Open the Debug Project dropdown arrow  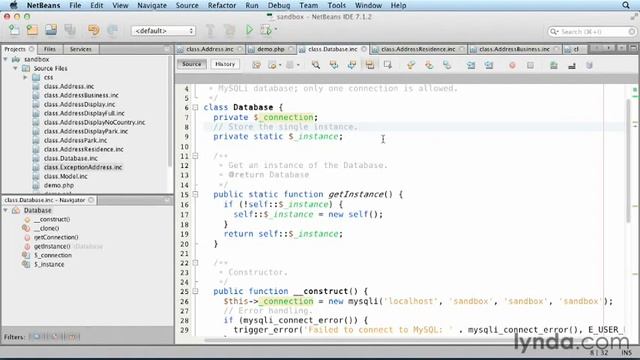[276, 29]
